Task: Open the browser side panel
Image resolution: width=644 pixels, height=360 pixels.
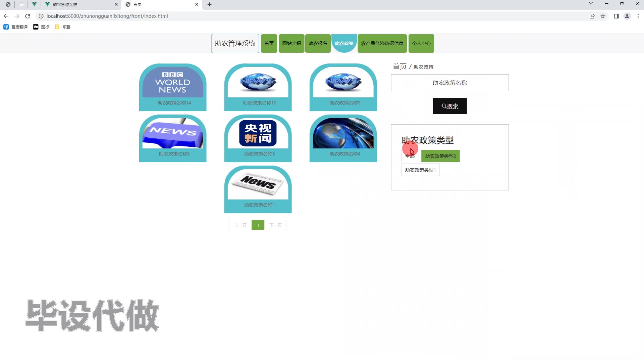Action: tap(616, 16)
